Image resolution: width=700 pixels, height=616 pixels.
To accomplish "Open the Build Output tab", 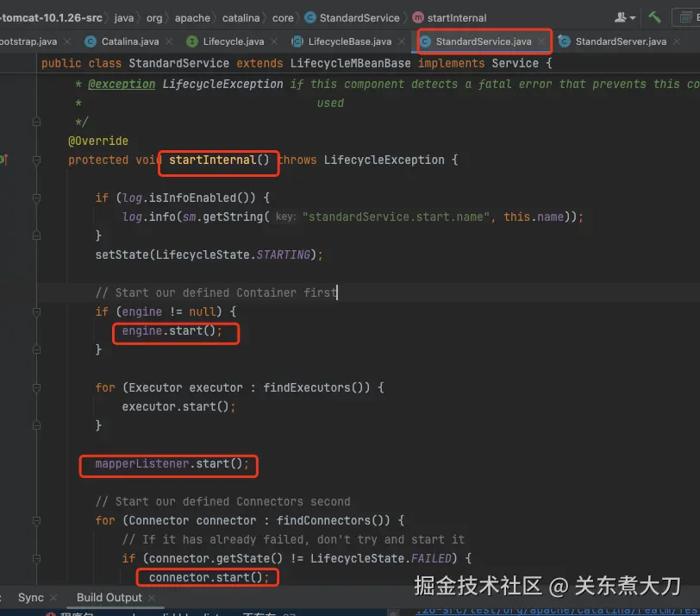I will coord(109,597).
